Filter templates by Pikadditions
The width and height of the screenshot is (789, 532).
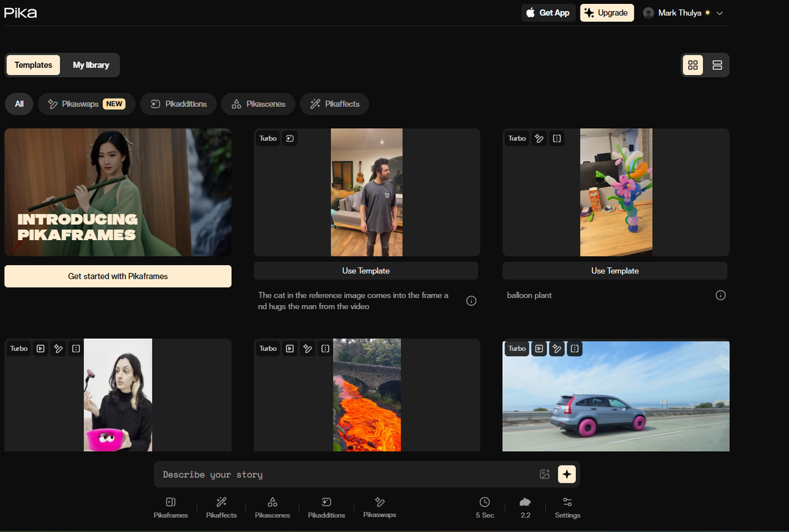178,104
